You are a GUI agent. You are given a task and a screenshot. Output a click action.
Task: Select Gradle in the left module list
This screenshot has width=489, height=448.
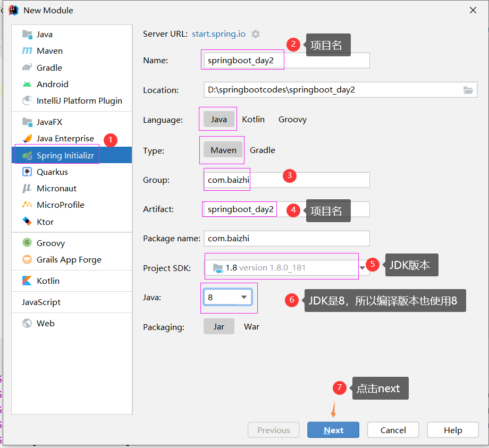(x=72, y=67)
